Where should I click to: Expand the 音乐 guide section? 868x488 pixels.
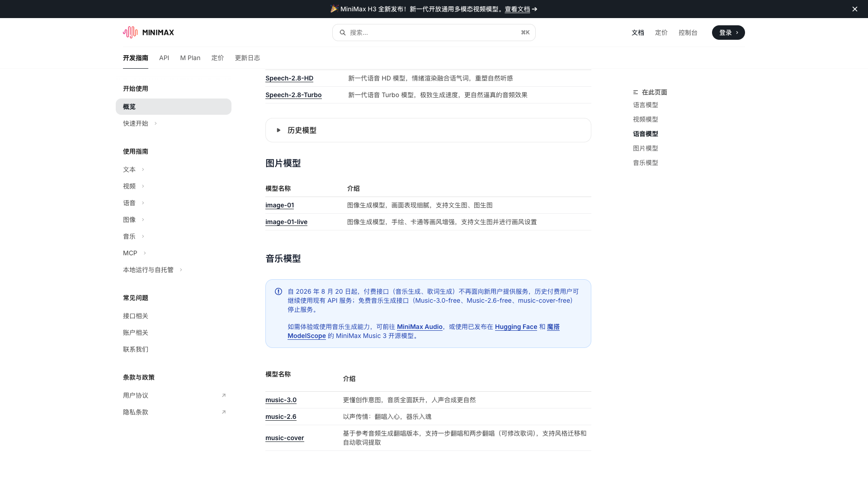coord(143,236)
